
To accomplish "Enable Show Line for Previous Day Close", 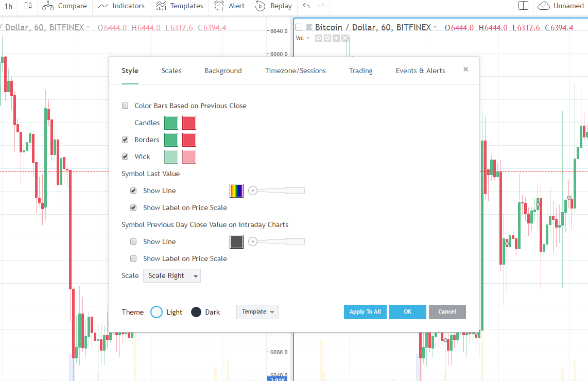I will [x=133, y=241].
